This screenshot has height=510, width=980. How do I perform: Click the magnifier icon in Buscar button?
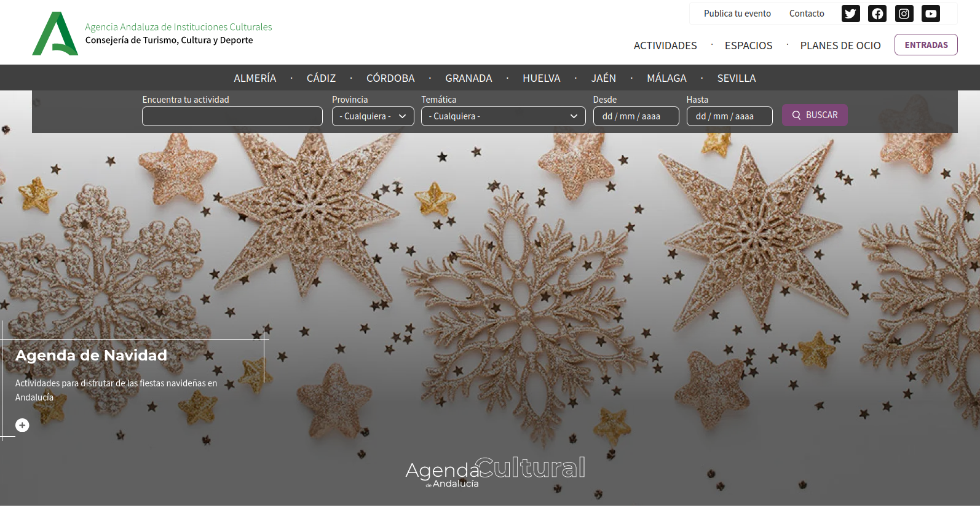(796, 115)
